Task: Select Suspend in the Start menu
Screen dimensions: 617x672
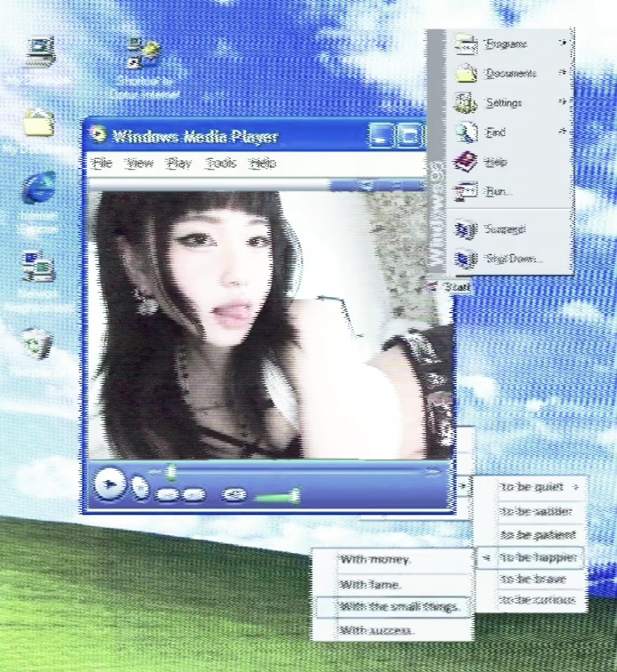Action: [x=505, y=229]
